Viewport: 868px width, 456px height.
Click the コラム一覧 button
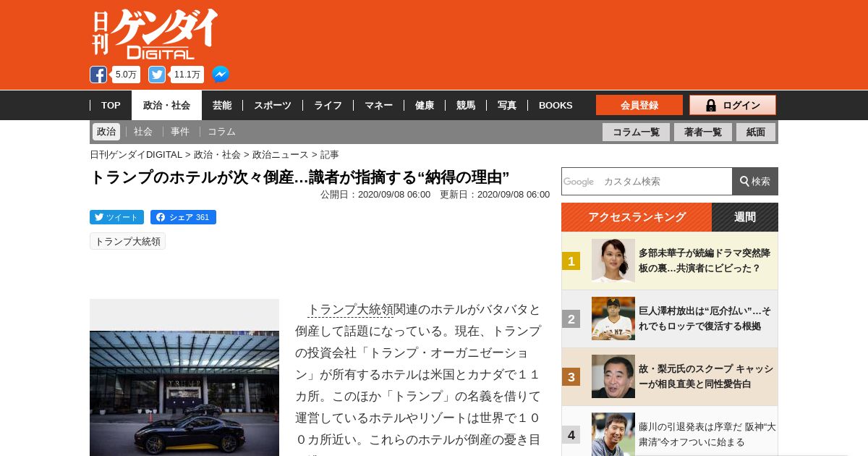(x=636, y=132)
